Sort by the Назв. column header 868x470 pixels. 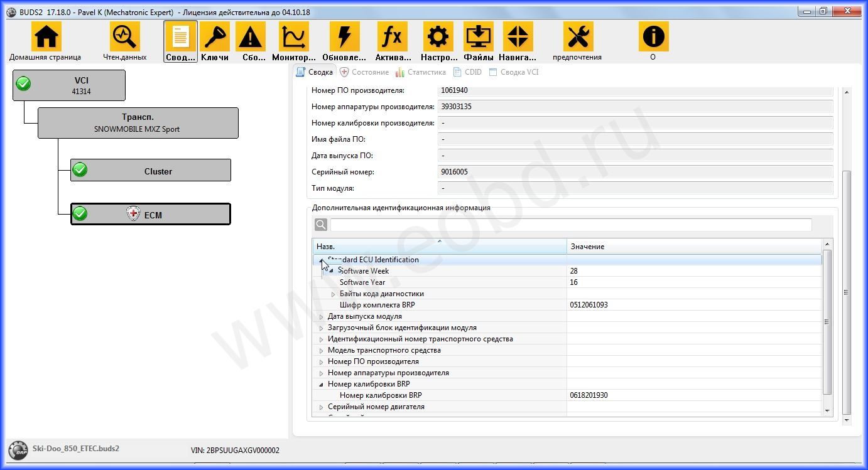point(440,246)
